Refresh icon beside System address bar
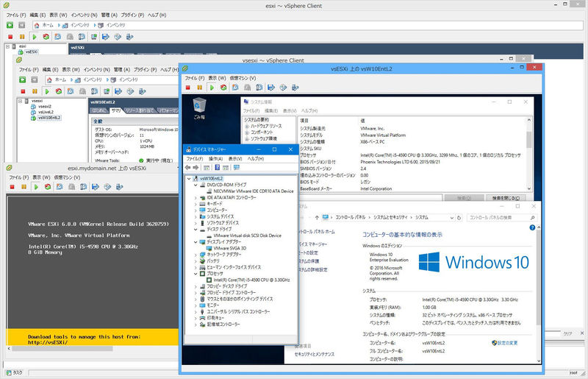 point(459,218)
